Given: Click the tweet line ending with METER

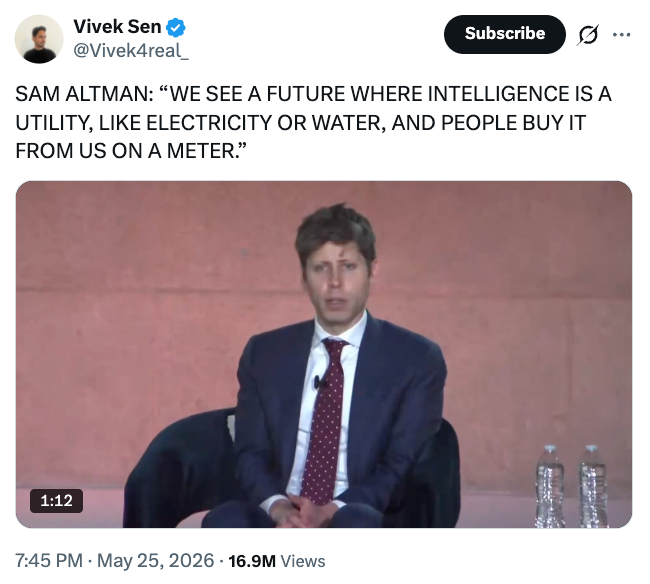Looking at the screenshot, I should tap(131, 150).
